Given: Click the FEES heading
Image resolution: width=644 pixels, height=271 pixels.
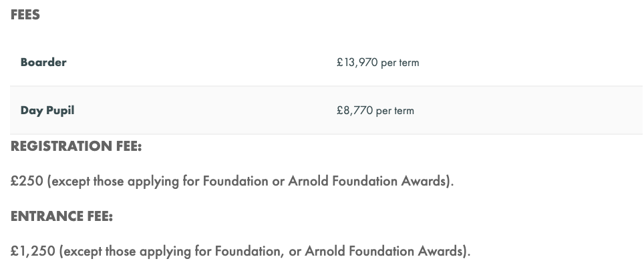Looking at the screenshot, I should tap(25, 15).
